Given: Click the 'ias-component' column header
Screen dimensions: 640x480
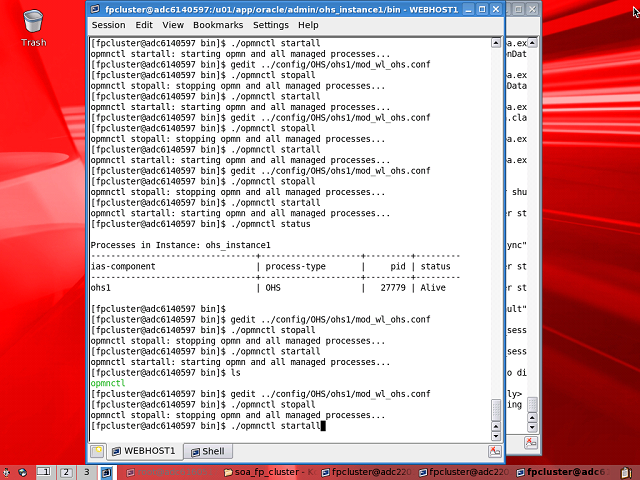Looking at the screenshot, I should click(123, 267).
